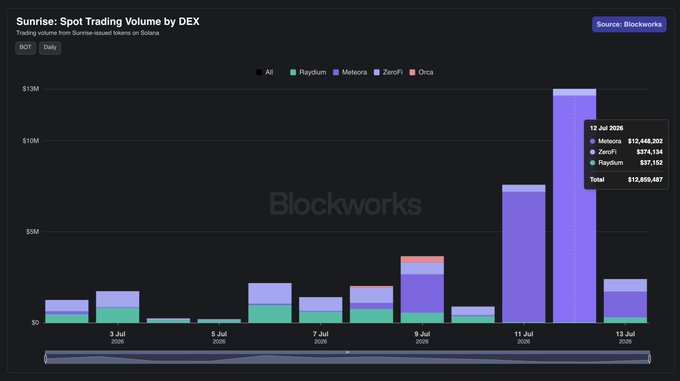Click the '$5M' y-axis label

click(33, 232)
